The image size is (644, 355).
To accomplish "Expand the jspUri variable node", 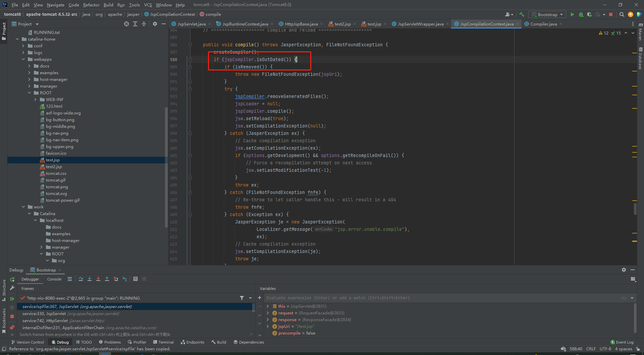I will click(268, 326).
